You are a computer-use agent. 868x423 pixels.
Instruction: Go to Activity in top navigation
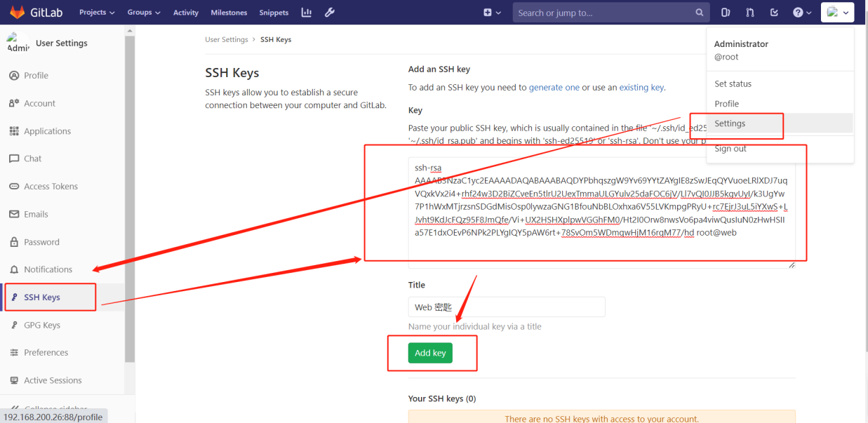click(x=185, y=12)
